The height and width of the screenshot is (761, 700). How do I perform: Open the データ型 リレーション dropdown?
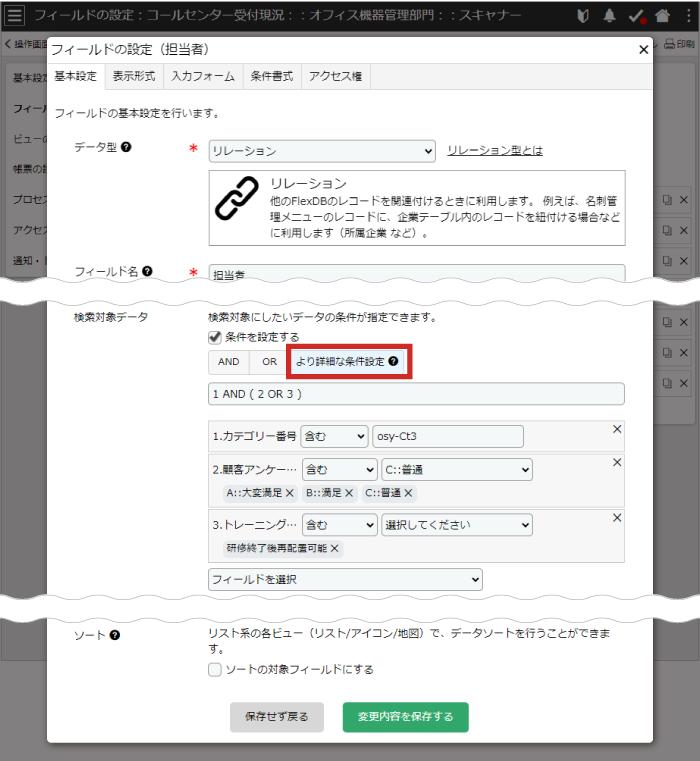[x=322, y=151]
